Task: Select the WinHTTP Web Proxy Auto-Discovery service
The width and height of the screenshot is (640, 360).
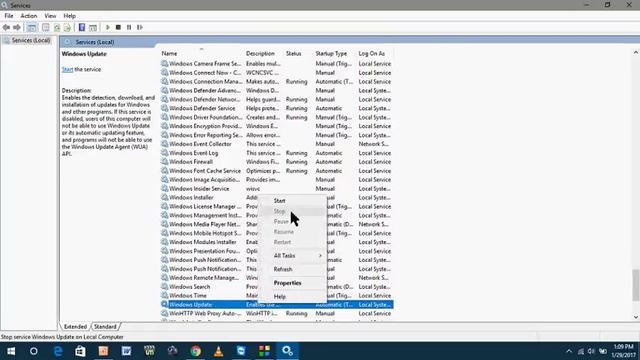Action: coord(276,313)
